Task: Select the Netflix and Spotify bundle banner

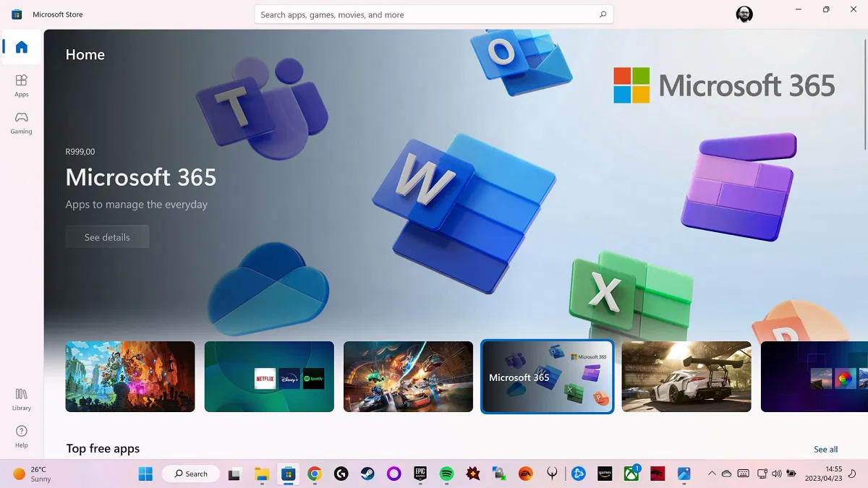Action: click(x=269, y=376)
